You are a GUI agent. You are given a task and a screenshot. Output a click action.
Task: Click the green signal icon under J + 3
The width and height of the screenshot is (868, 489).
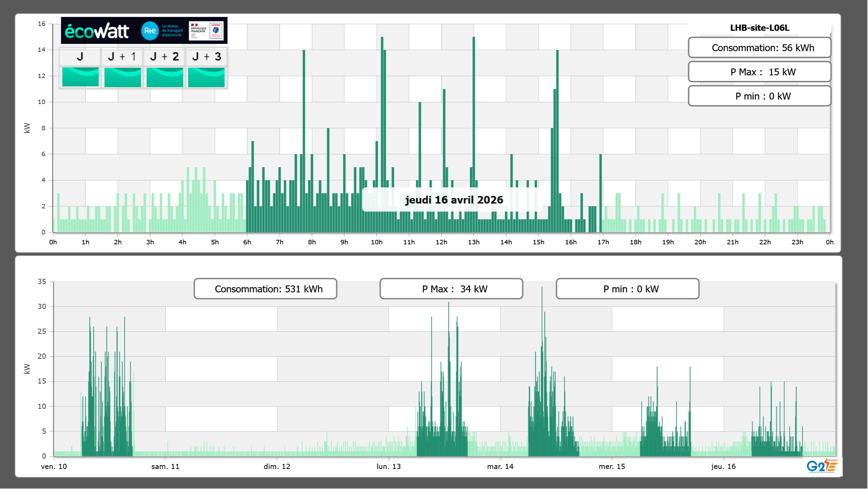pyautogui.click(x=206, y=77)
